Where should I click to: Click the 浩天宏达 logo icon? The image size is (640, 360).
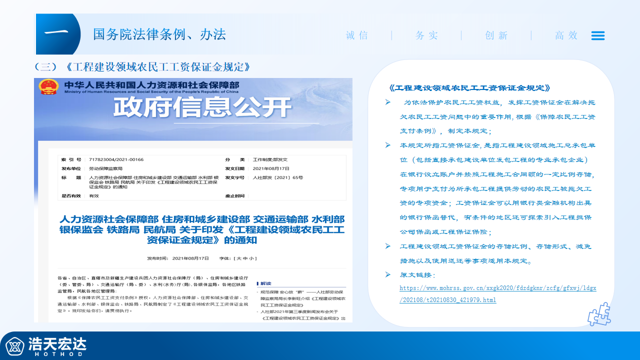[x=15, y=347]
